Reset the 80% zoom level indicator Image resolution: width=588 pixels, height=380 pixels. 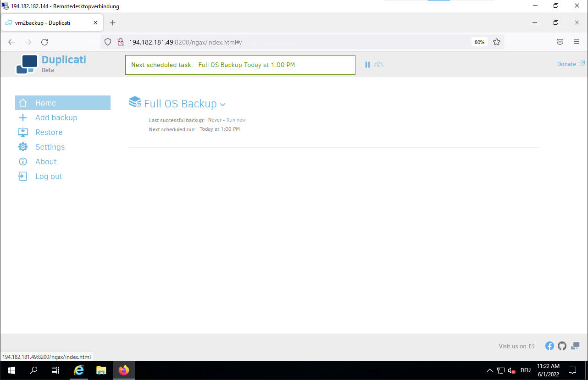[479, 42]
